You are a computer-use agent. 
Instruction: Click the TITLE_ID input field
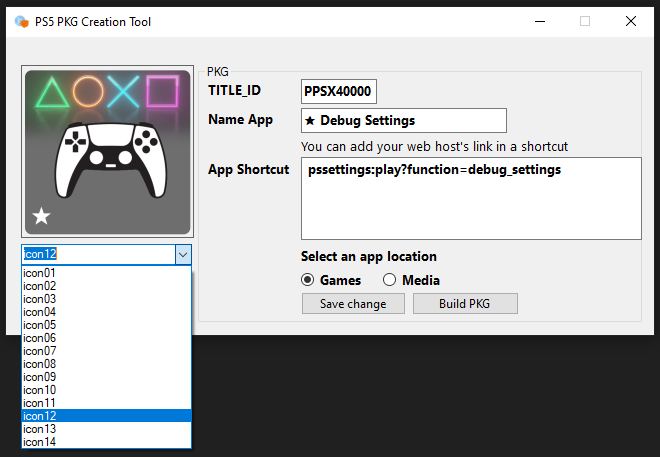(x=339, y=91)
